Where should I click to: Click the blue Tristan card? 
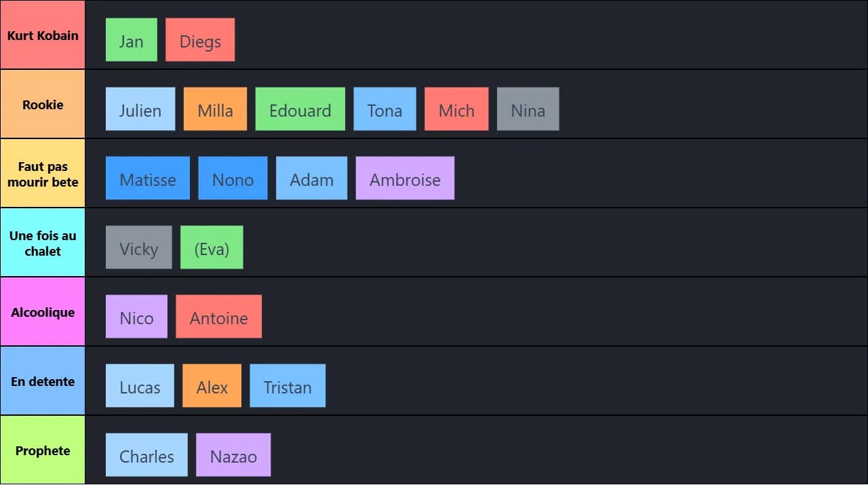[288, 386]
